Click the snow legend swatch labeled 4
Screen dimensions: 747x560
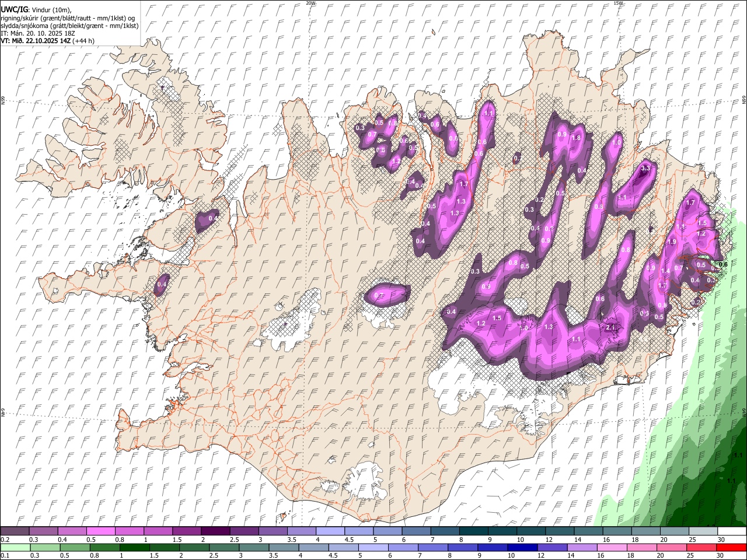pyautogui.click(x=330, y=531)
